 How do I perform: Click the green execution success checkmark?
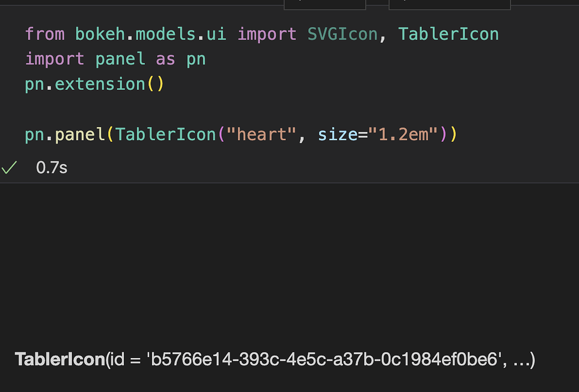pos(9,167)
